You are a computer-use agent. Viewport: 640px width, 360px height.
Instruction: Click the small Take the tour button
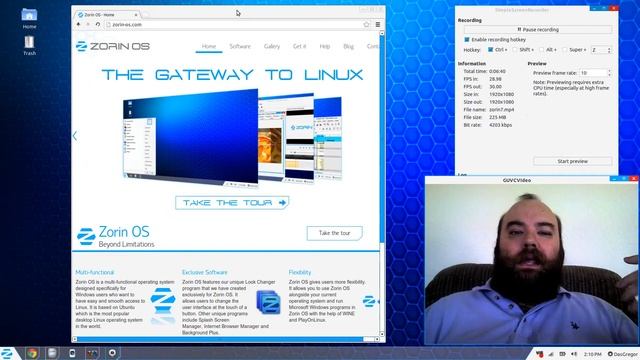[x=334, y=233]
